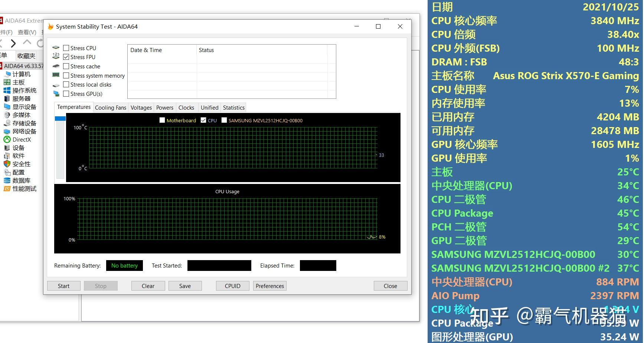
Task: Open the 查看(V) menu in AIDA64 window
Action: [27, 32]
